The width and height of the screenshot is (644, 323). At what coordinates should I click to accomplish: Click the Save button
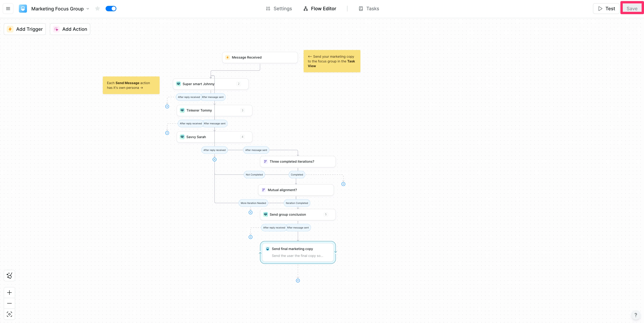pos(632,9)
